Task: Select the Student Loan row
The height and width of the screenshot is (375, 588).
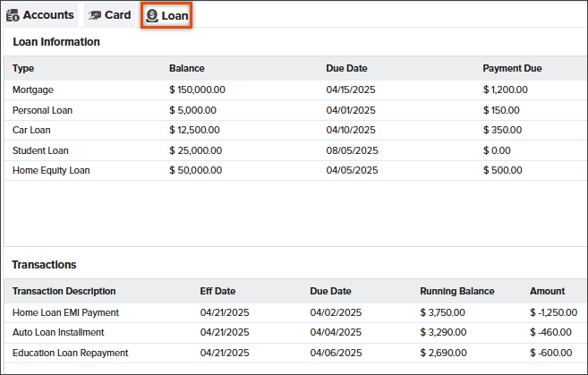Action: click(295, 150)
